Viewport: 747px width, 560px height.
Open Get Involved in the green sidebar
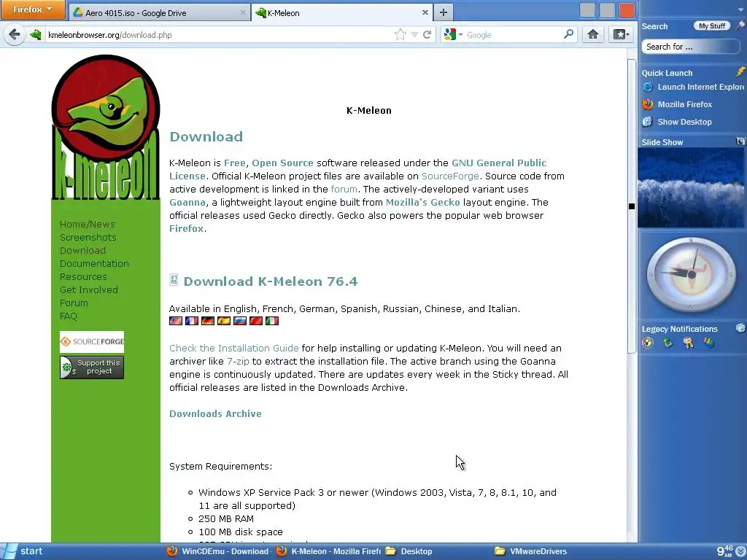pyautogui.click(x=88, y=289)
